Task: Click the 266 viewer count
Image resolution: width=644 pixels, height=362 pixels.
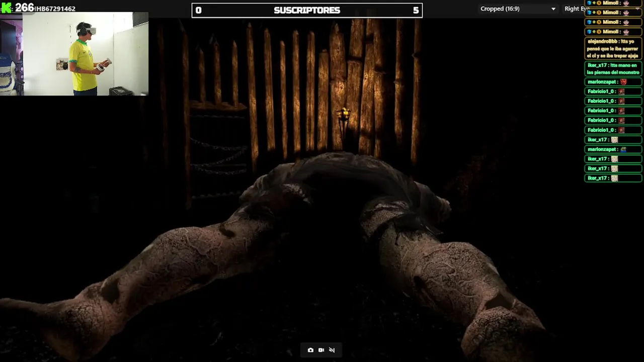Action: point(25,8)
